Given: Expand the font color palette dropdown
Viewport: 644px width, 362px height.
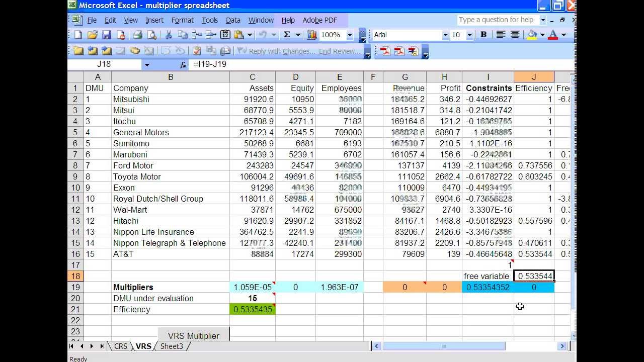Looking at the screenshot, I should pos(563,35).
